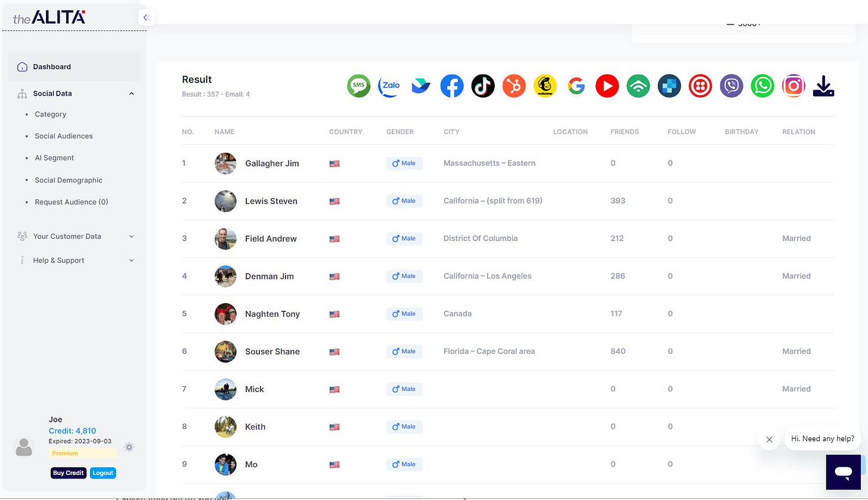Click the name Keith
The height and width of the screenshot is (500, 868).
(255, 427)
